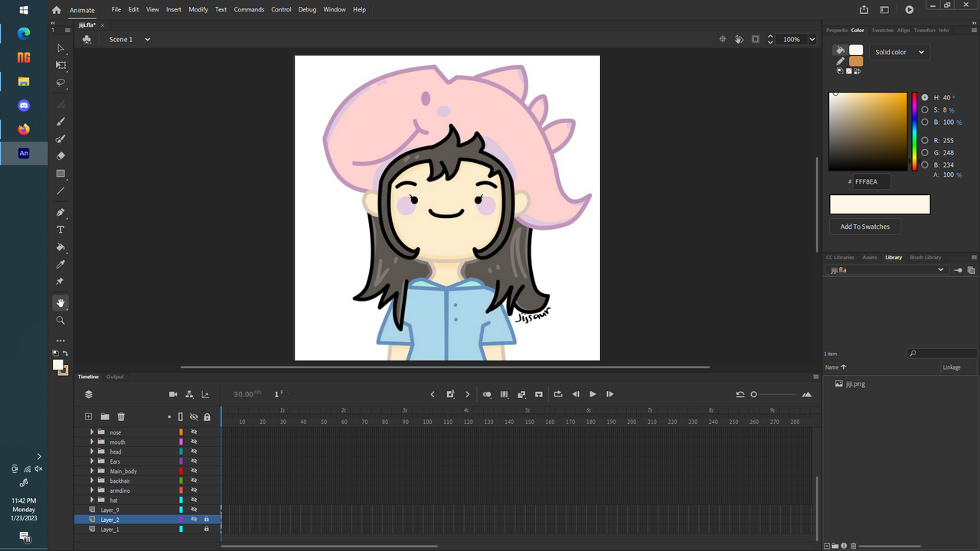Select the H hue radio button
The height and width of the screenshot is (551, 980).
(925, 98)
